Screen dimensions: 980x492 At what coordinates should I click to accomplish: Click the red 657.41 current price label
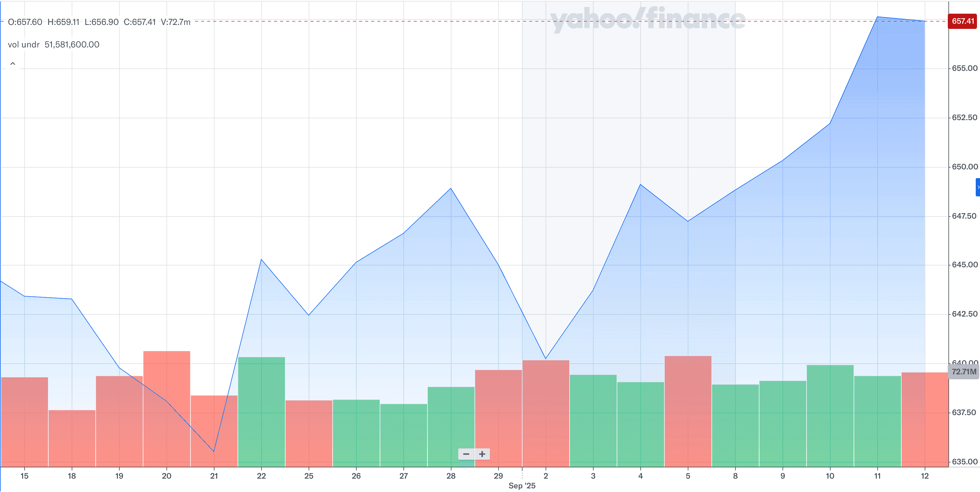pos(963,21)
